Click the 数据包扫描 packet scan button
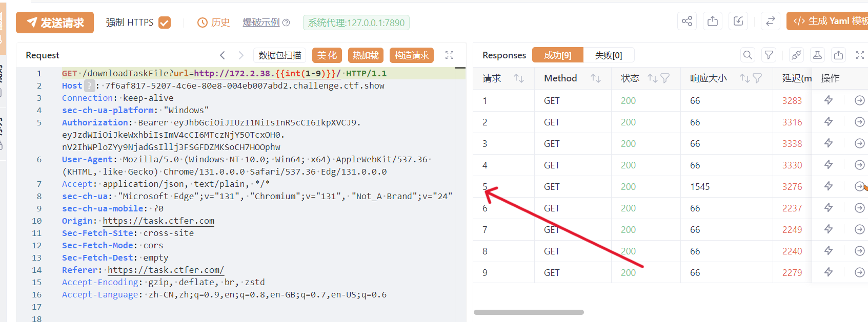The width and height of the screenshot is (868, 322). pyautogui.click(x=280, y=55)
